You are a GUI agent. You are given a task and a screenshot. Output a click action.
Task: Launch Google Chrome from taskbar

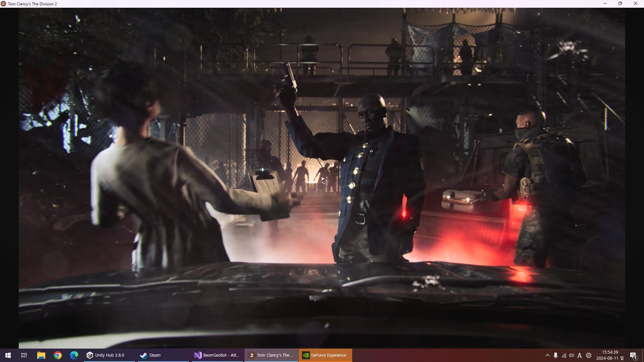(58, 355)
